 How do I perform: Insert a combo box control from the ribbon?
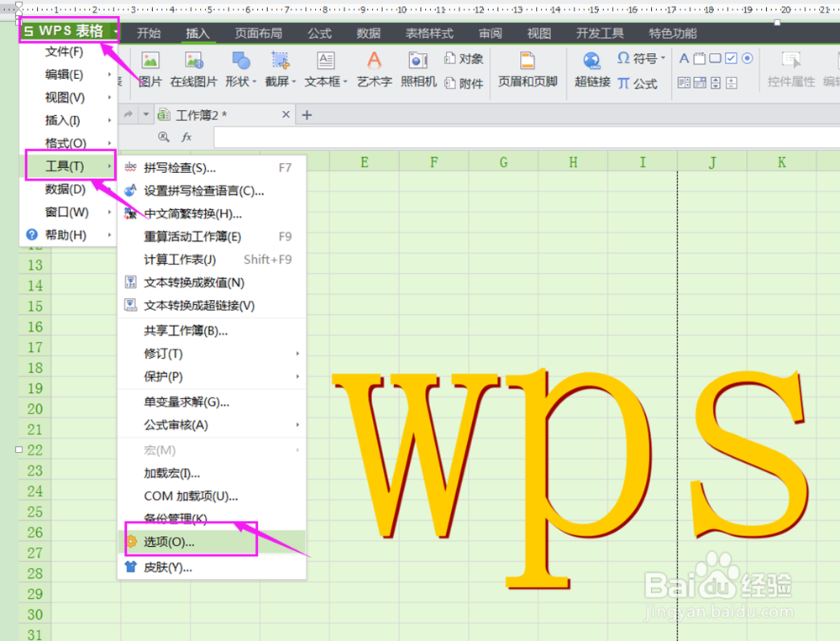click(x=699, y=83)
